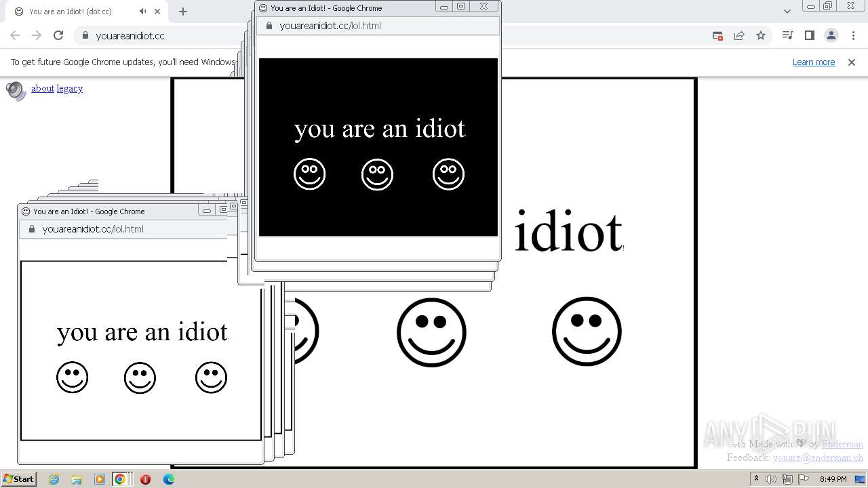
Task: Open the Chrome profile avatar
Action: click(831, 36)
